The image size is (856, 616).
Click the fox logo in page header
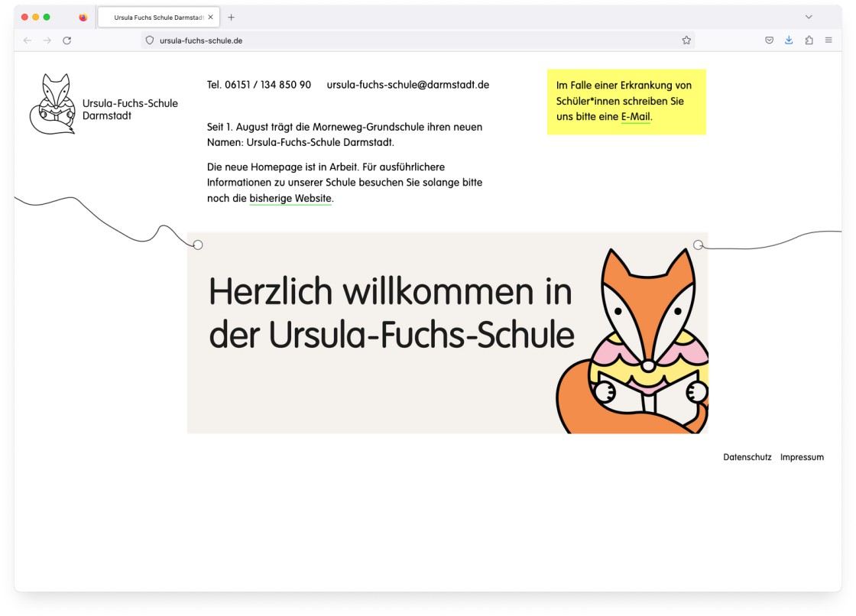tap(53, 104)
